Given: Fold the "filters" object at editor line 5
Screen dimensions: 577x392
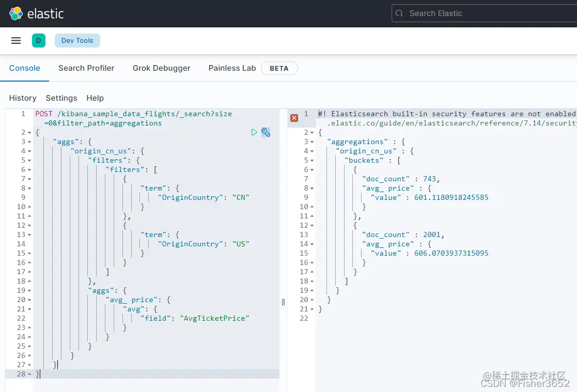Looking at the screenshot, I should pos(29,161).
